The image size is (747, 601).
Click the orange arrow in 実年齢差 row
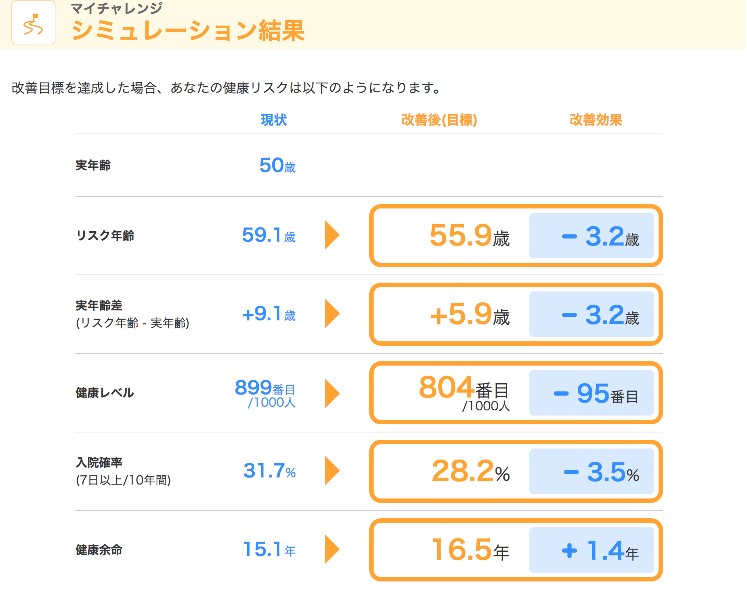tap(332, 313)
